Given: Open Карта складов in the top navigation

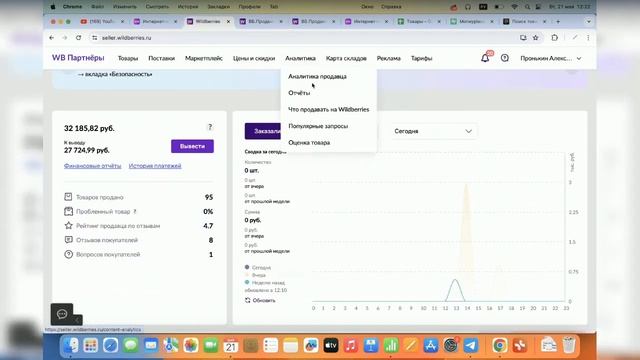Looking at the screenshot, I should point(346,58).
